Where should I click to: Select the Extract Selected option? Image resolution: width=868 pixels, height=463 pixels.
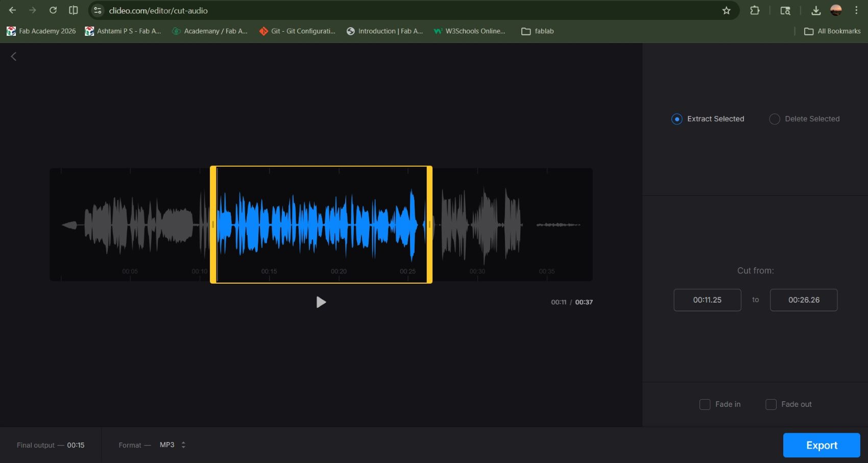[708, 119]
